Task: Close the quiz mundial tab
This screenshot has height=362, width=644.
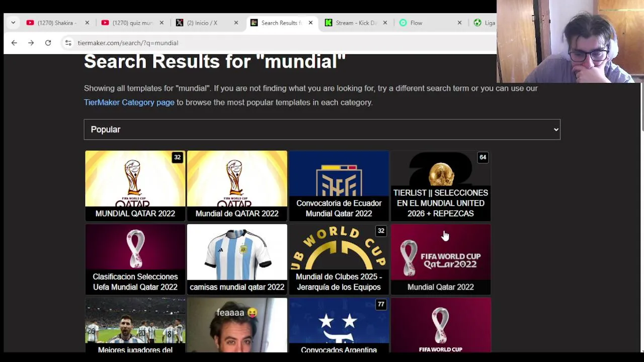Action: pyautogui.click(x=162, y=23)
